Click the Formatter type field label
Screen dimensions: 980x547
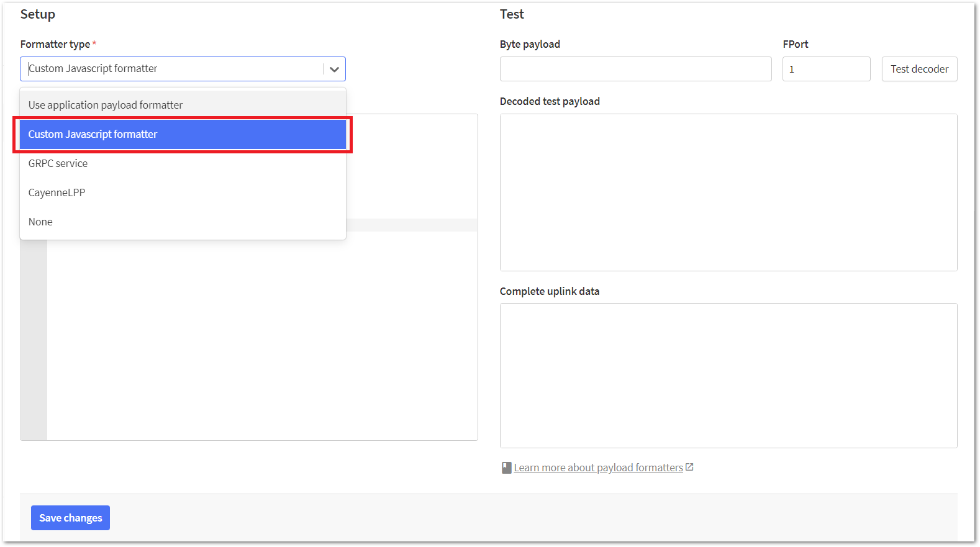pyautogui.click(x=55, y=44)
